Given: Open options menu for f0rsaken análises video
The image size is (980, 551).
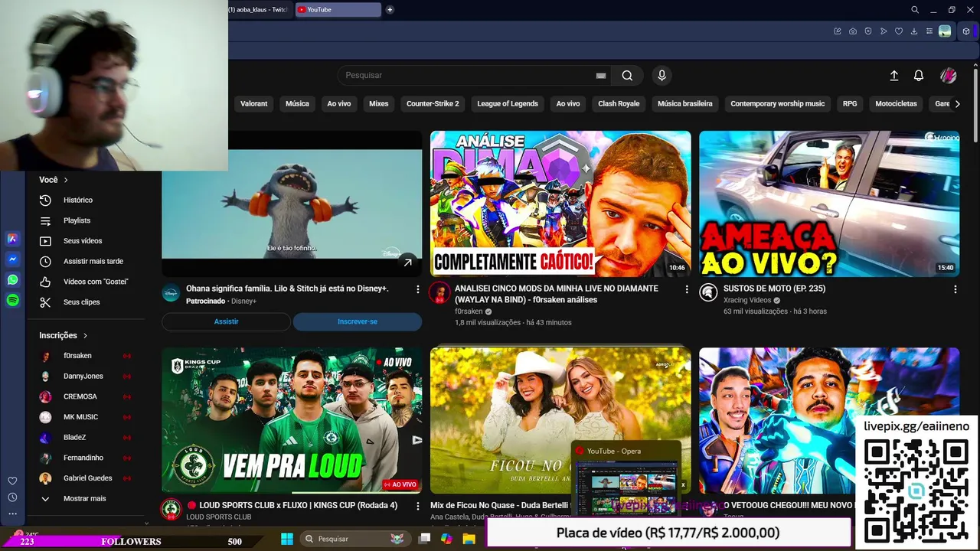Looking at the screenshot, I should point(687,289).
